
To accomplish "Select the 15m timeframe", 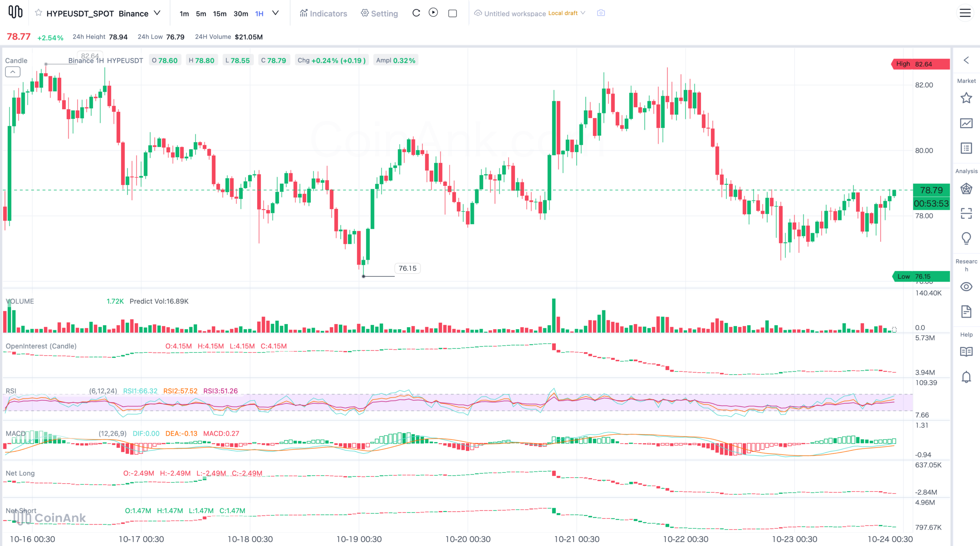I will click(220, 14).
